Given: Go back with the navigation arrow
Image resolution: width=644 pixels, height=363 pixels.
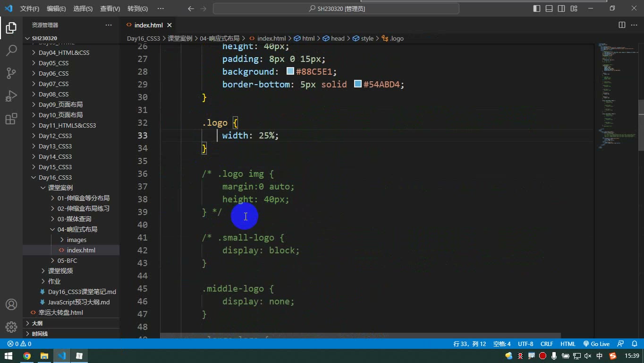Looking at the screenshot, I should coord(191,9).
